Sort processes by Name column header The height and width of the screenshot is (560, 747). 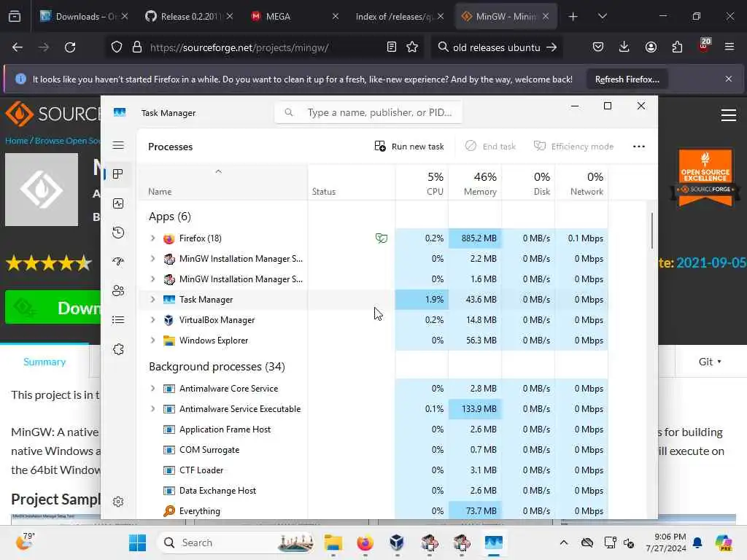coord(222,183)
